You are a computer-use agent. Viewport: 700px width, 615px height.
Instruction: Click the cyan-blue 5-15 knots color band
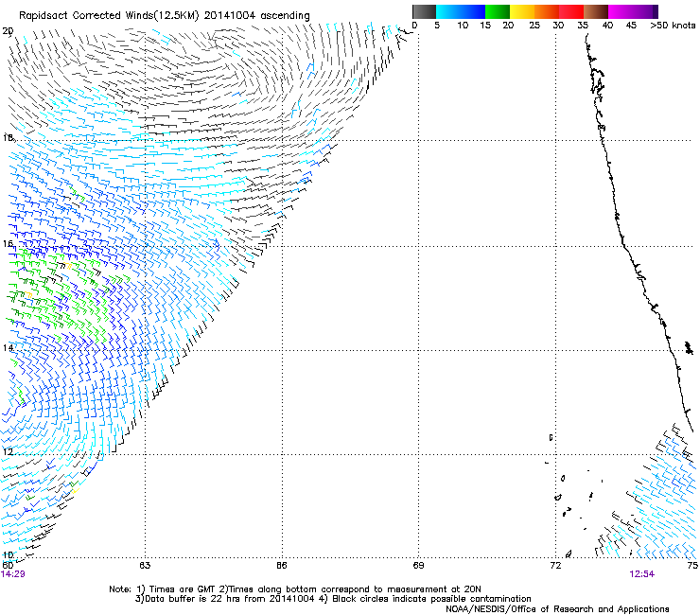click(461, 11)
